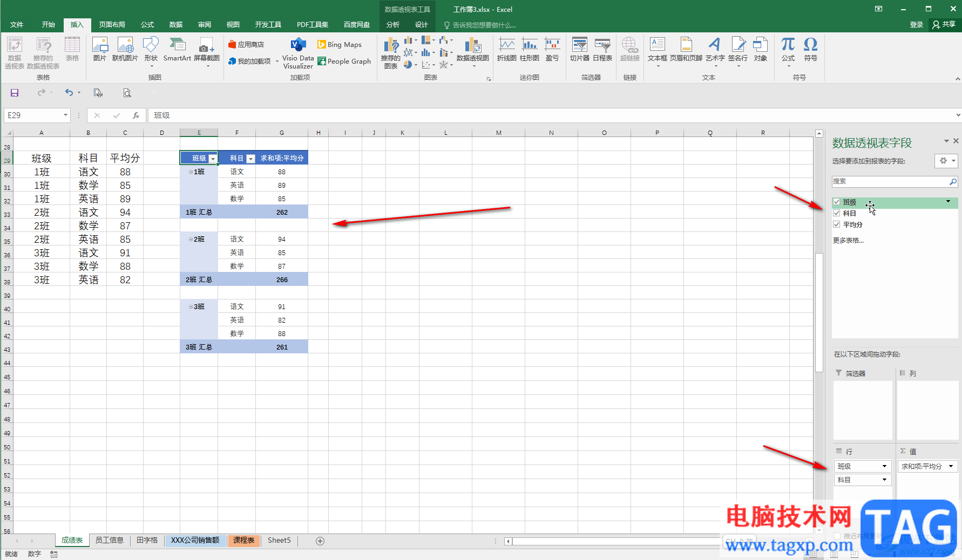This screenshot has height=560, width=962.
Task: Open the 科目 row field dropdown
Action: click(884, 480)
